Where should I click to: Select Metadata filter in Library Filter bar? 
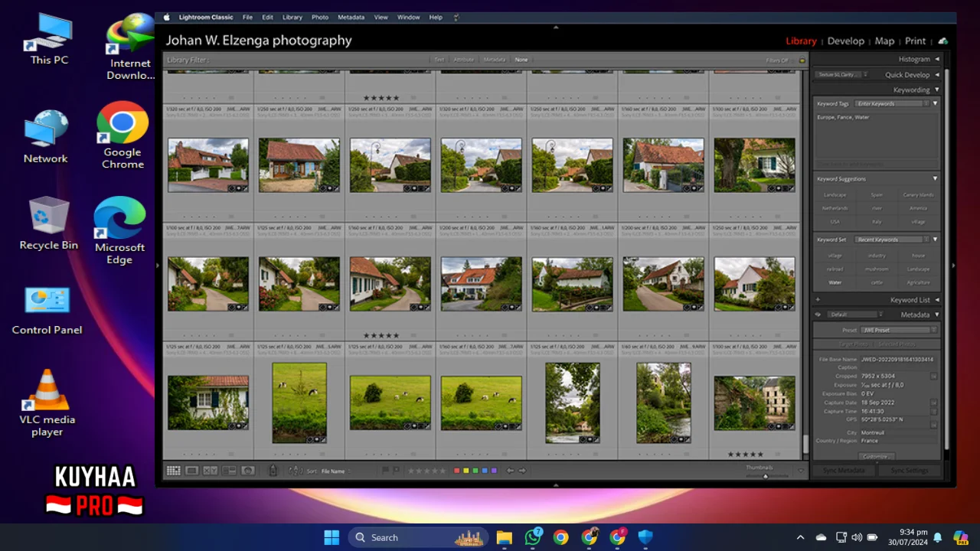pyautogui.click(x=494, y=60)
